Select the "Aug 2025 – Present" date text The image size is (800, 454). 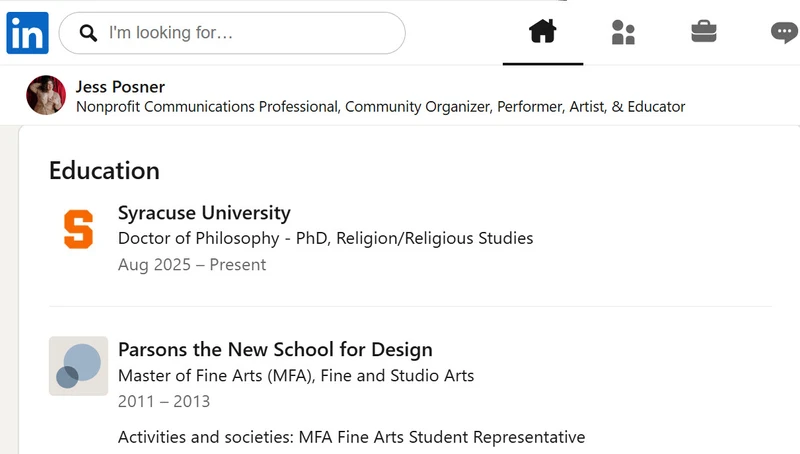pos(192,265)
